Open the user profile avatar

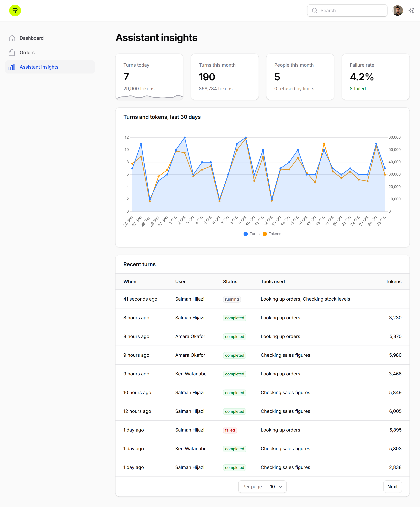pyautogui.click(x=398, y=11)
